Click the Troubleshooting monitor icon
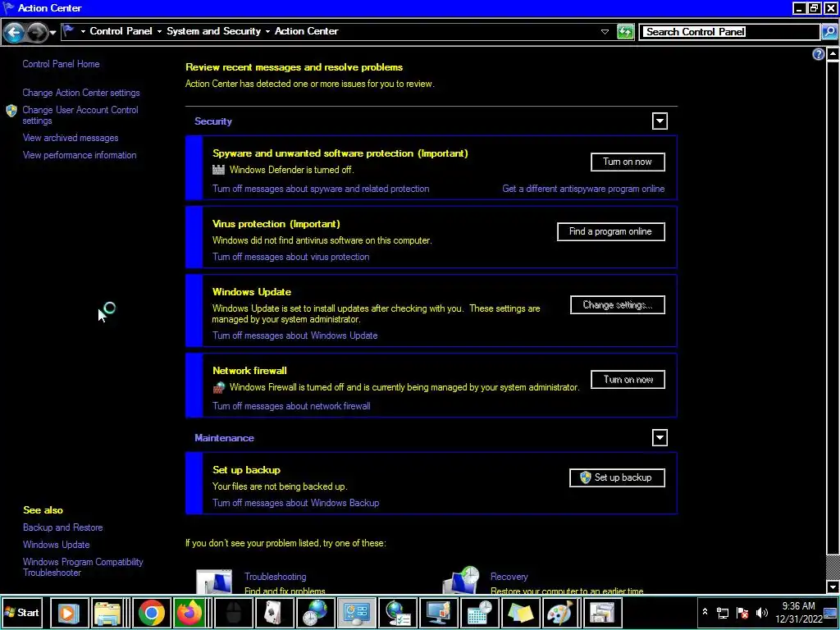This screenshot has width=840, height=630. (214, 582)
